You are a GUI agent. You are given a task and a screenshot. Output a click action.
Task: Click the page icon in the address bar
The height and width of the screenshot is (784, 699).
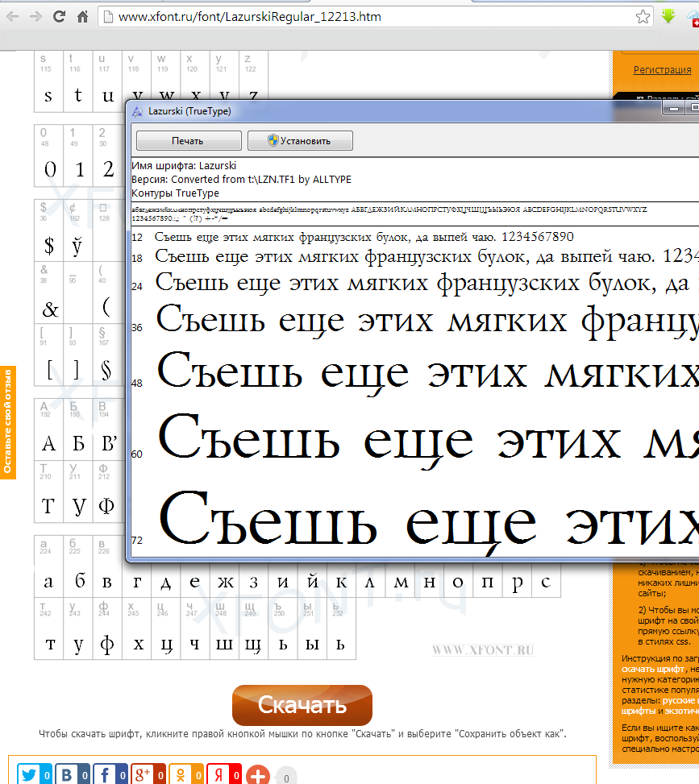pyautogui.click(x=107, y=16)
